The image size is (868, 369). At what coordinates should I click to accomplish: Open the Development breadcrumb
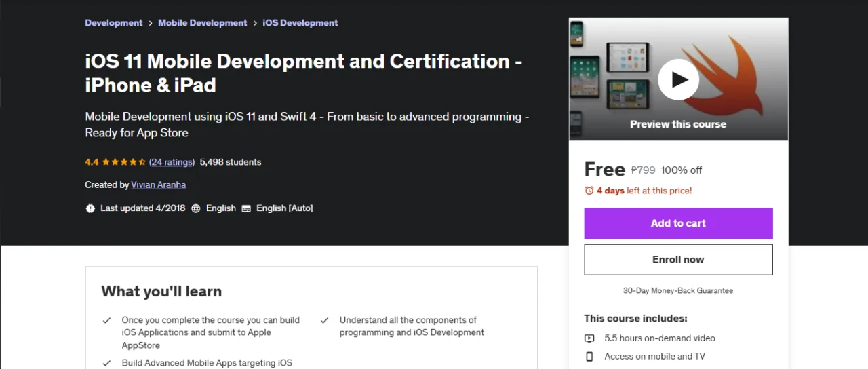pyautogui.click(x=114, y=23)
